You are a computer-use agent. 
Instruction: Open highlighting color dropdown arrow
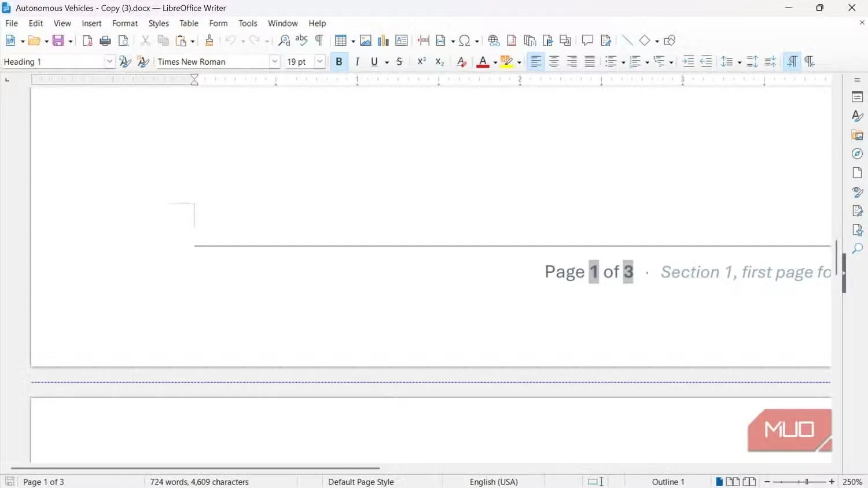[x=519, y=62]
